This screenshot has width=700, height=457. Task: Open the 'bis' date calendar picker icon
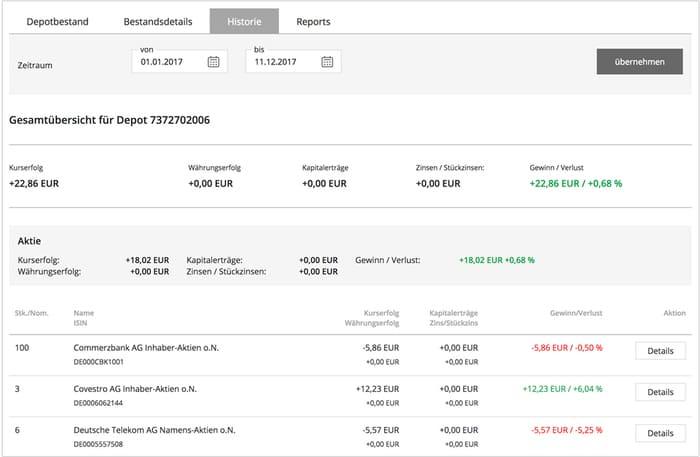click(327, 62)
